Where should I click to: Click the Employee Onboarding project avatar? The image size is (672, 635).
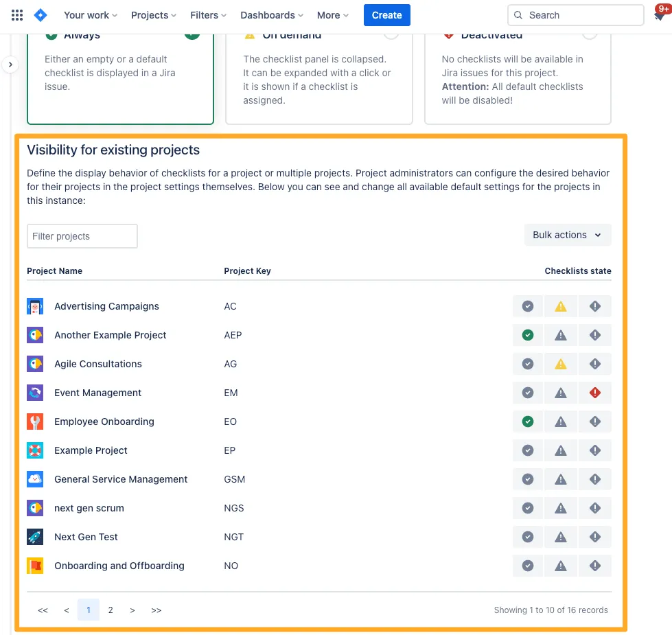[35, 422]
